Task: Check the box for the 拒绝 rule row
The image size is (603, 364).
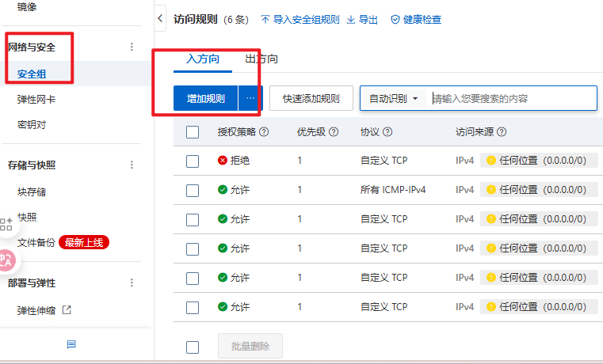Action: pos(193,161)
